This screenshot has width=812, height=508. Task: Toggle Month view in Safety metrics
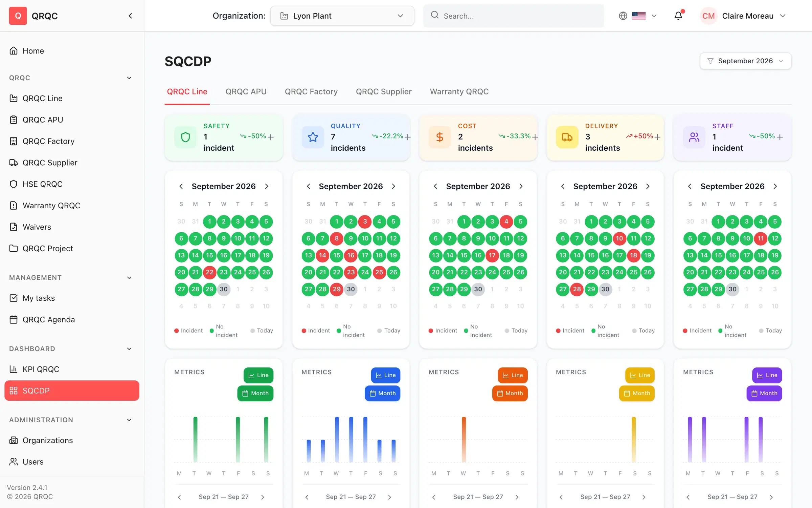[x=255, y=393]
